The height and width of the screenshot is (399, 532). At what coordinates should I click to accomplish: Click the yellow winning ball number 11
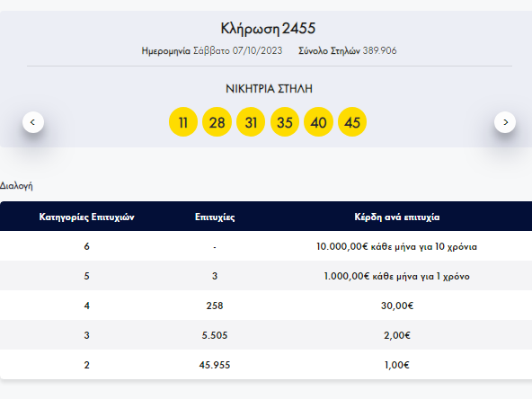pyautogui.click(x=183, y=122)
